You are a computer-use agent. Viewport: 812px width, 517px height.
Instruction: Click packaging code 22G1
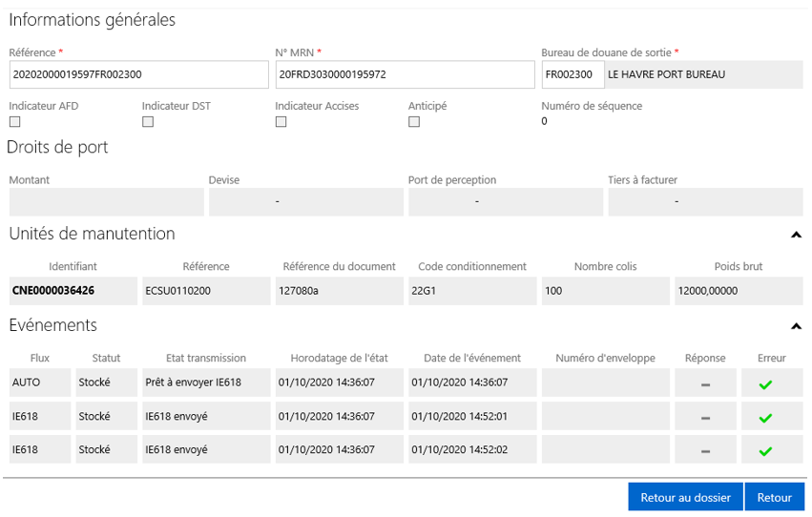coord(424,291)
